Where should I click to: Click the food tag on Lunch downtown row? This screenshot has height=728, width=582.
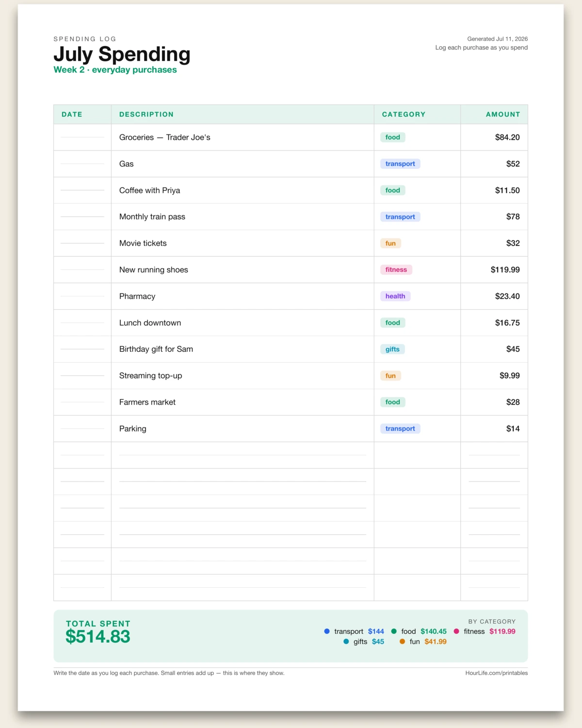click(393, 323)
